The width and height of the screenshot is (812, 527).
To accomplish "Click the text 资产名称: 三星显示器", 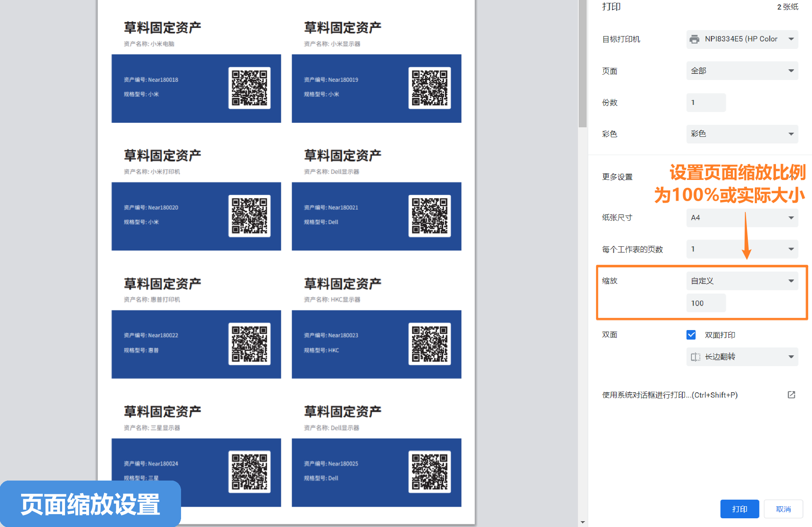I will click(152, 427).
